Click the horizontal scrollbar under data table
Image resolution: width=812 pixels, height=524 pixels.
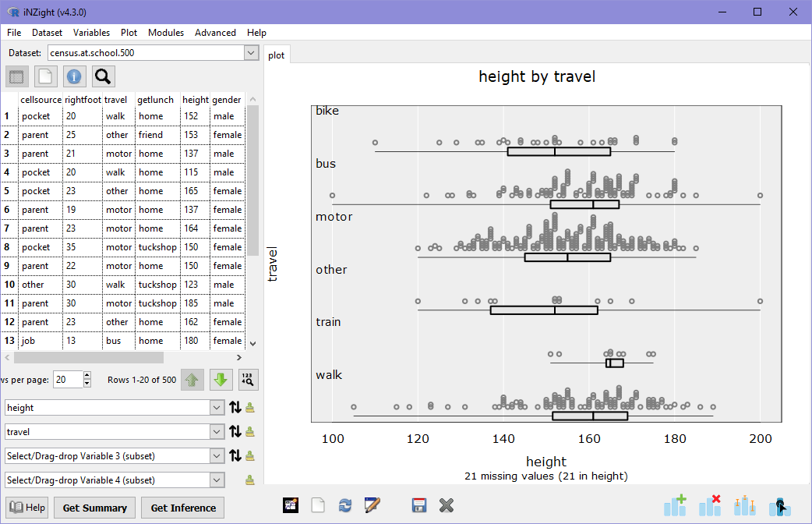[x=86, y=358]
